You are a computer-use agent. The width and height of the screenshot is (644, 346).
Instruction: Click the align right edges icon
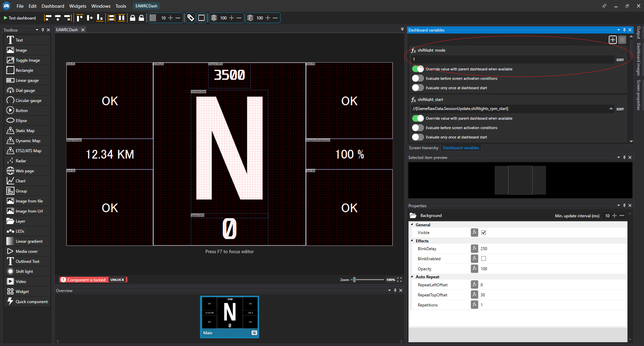(67, 18)
